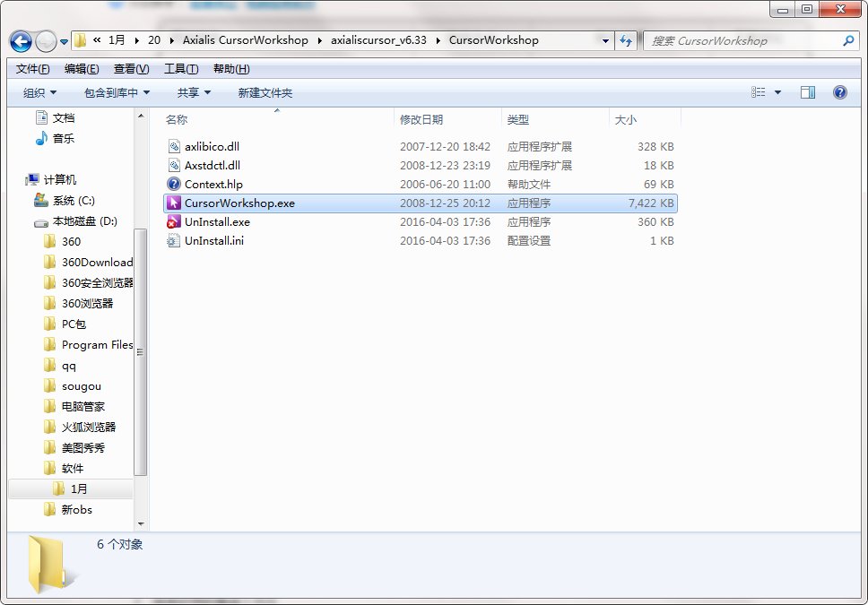Open the 工具(T) menu
Image resolution: width=868 pixels, height=605 pixels.
[x=181, y=69]
